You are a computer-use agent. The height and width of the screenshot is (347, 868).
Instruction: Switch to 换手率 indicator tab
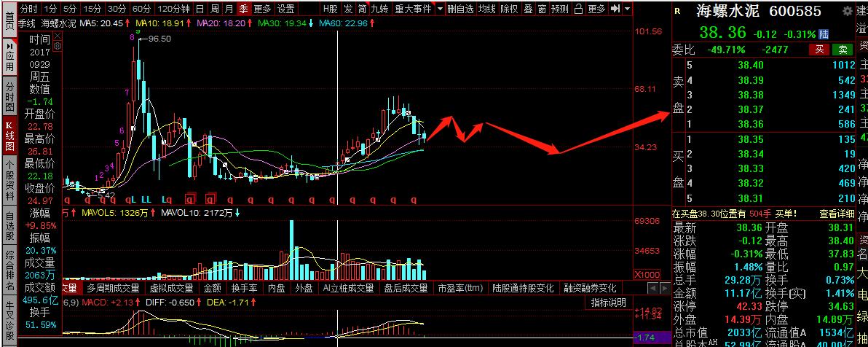click(244, 288)
